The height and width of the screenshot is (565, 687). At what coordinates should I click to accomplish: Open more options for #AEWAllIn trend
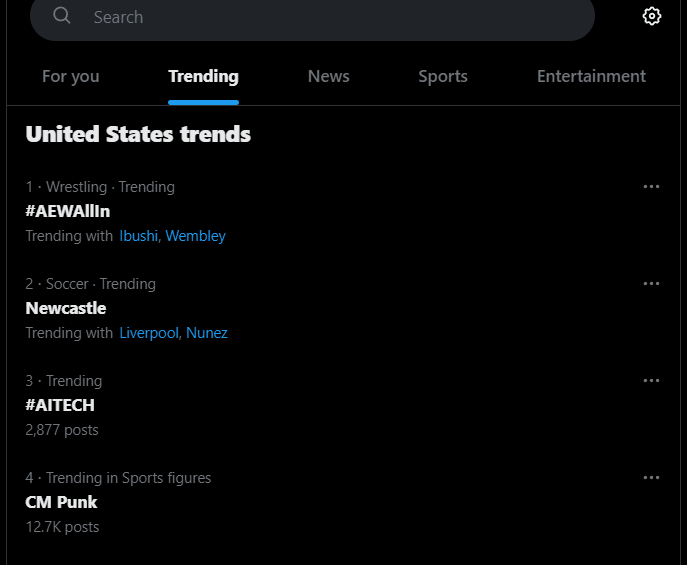[651, 187]
